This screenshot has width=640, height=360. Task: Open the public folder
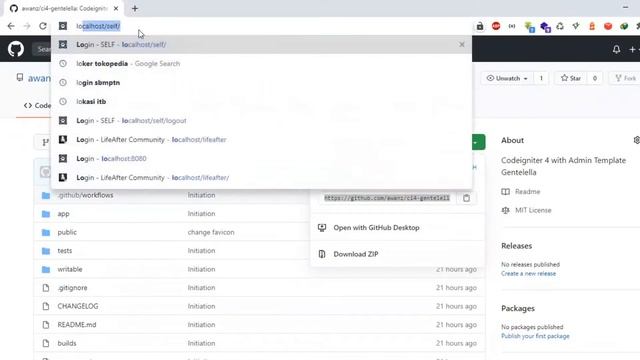coord(67,232)
